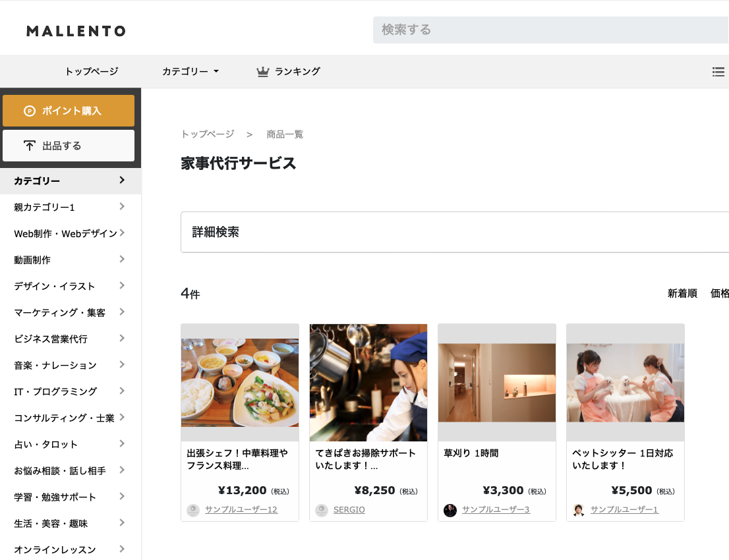Open the ランキング menu item

point(297,72)
